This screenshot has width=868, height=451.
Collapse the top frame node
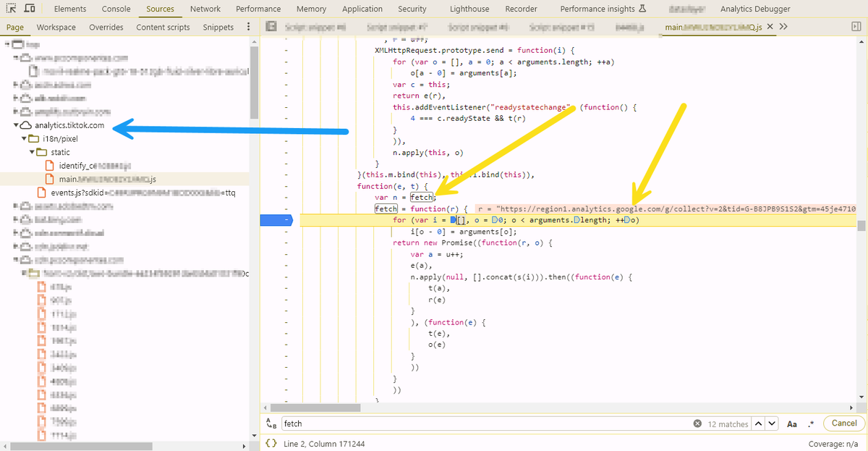click(8, 44)
